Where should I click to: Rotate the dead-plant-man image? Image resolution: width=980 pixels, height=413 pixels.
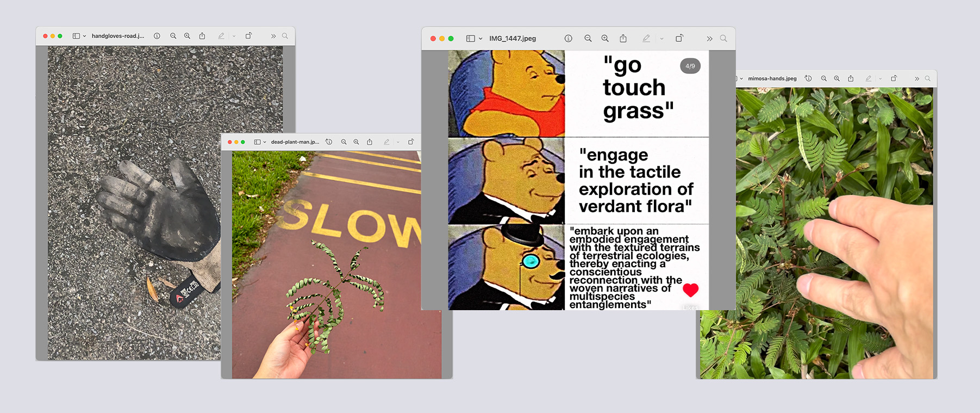[x=411, y=142]
